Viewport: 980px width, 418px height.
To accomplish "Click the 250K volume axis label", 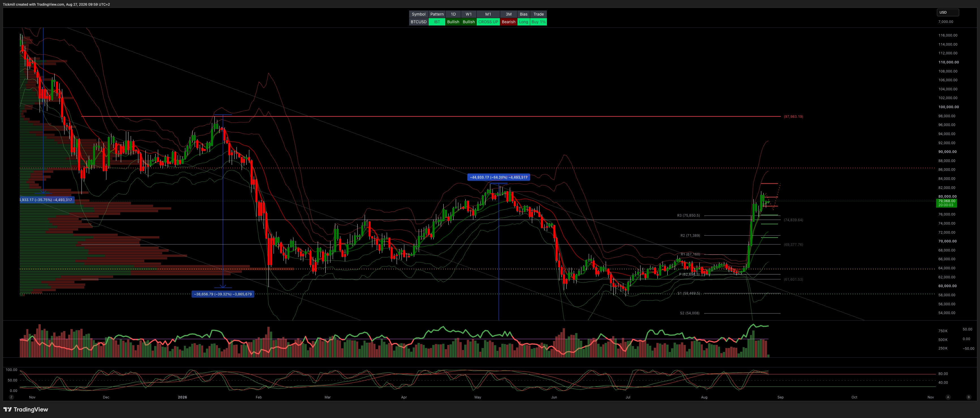I will 943,348.
